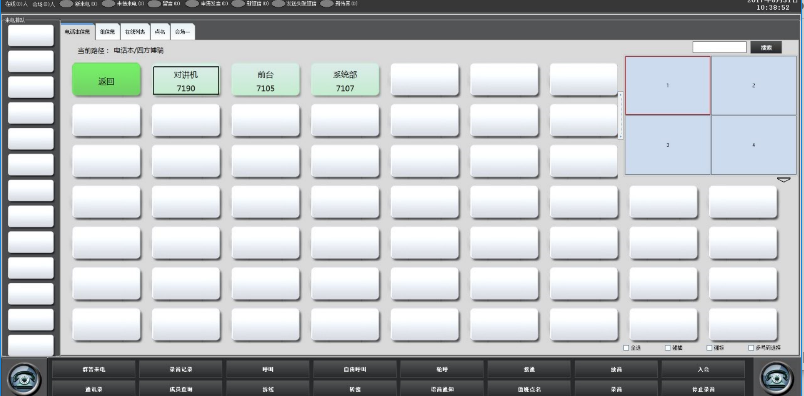Select the 前台 7105 contact button
Image resolution: width=804 pixels, height=396 pixels.
pos(266,80)
